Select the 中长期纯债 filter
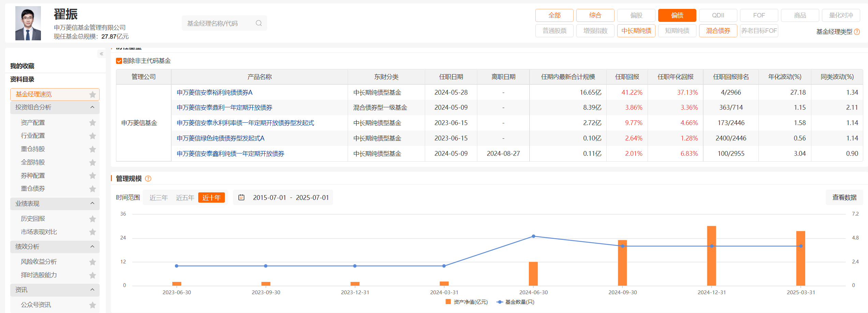 click(636, 31)
